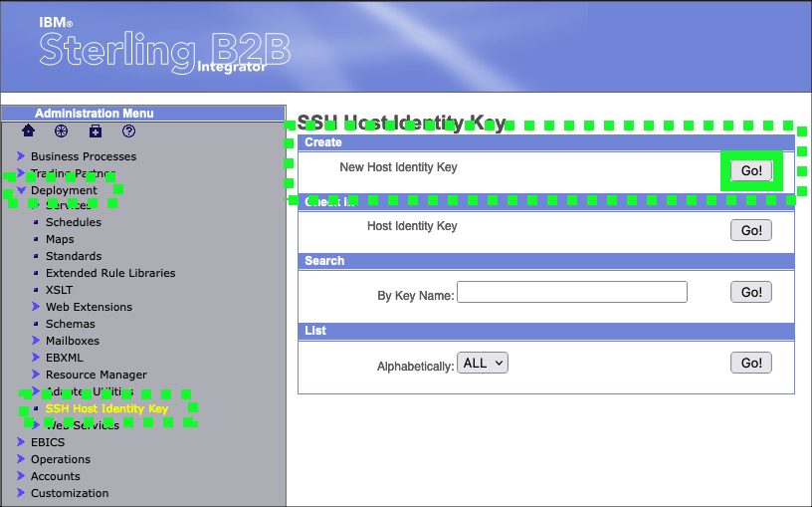Expand the Operations arrow
The image size is (812, 507).
[x=21, y=459]
